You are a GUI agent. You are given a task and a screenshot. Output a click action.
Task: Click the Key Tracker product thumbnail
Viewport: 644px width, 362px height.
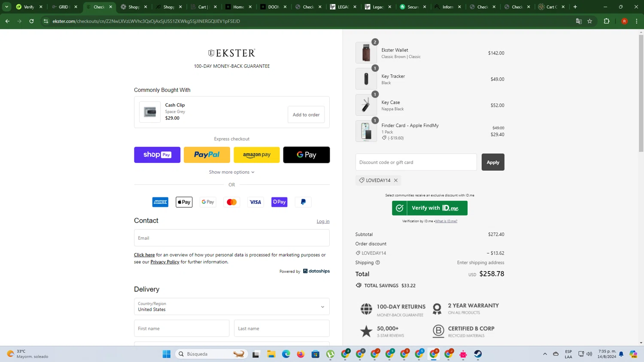tap(366, 79)
